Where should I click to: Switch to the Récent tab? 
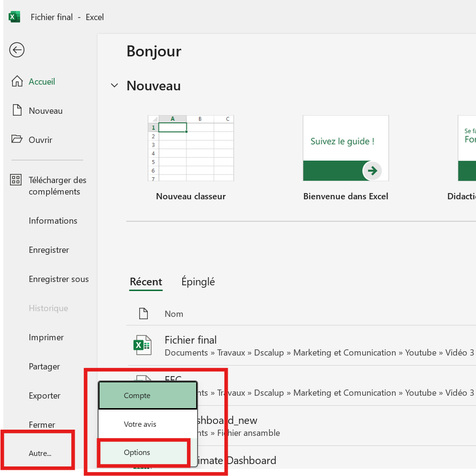pos(146,282)
